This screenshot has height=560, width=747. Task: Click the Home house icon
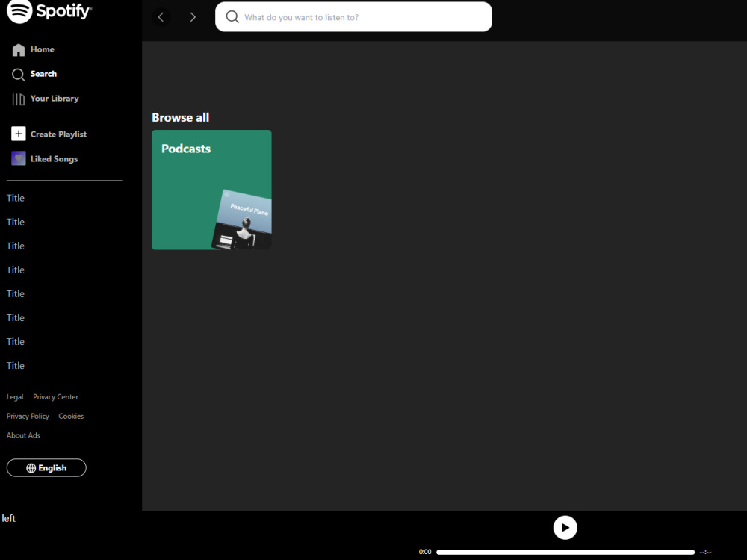[x=19, y=50]
